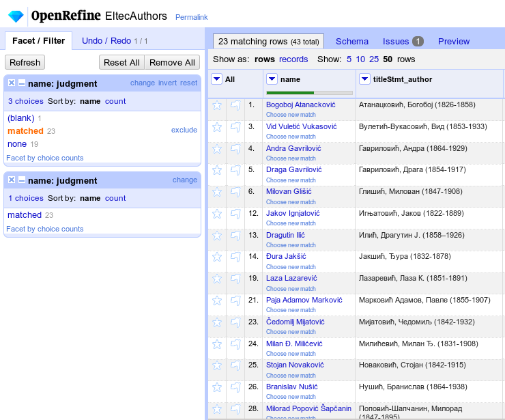Show 25 rows per page

coord(374,59)
